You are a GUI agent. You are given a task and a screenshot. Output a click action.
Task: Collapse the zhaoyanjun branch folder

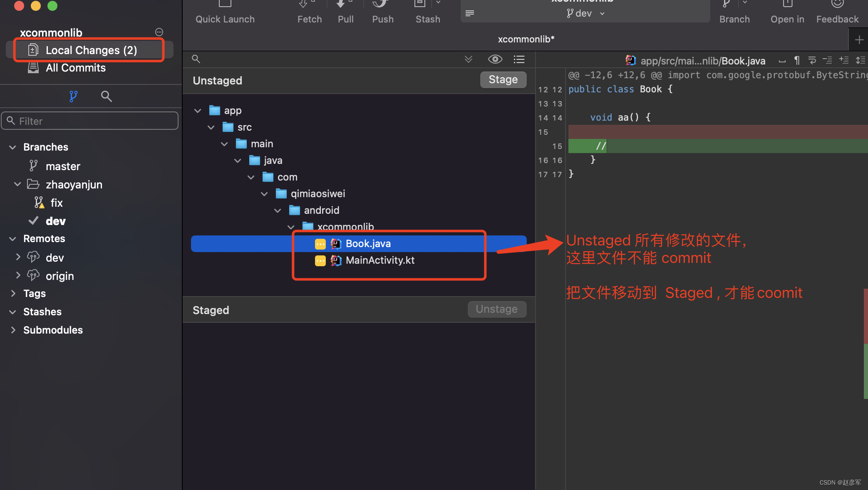(17, 184)
